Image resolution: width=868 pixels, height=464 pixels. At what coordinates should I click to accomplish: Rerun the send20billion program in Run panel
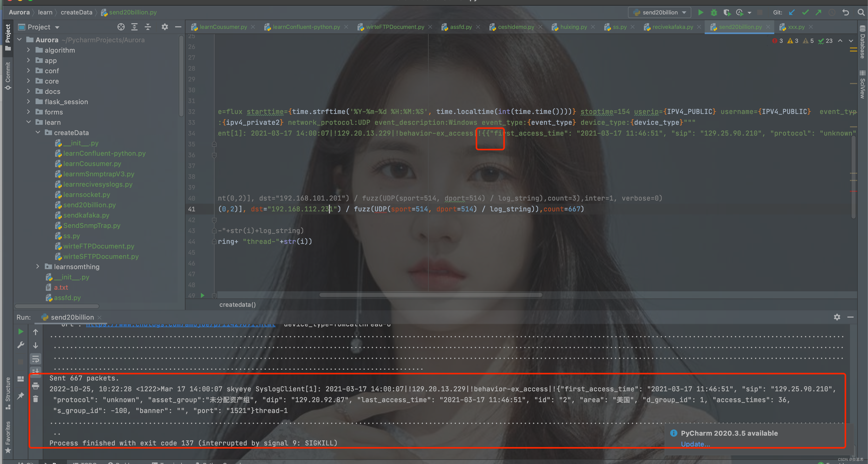point(20,332)
